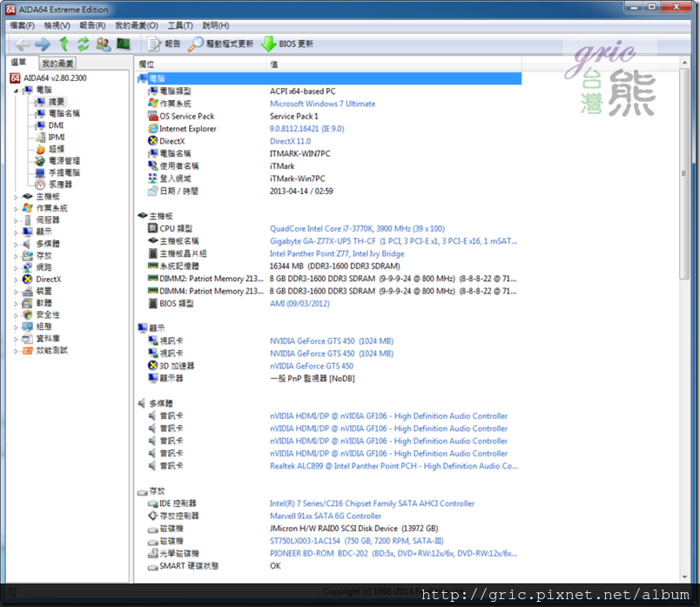700x607 pixels.
Task: Open the 工具(T) menu
Action: 180,25
